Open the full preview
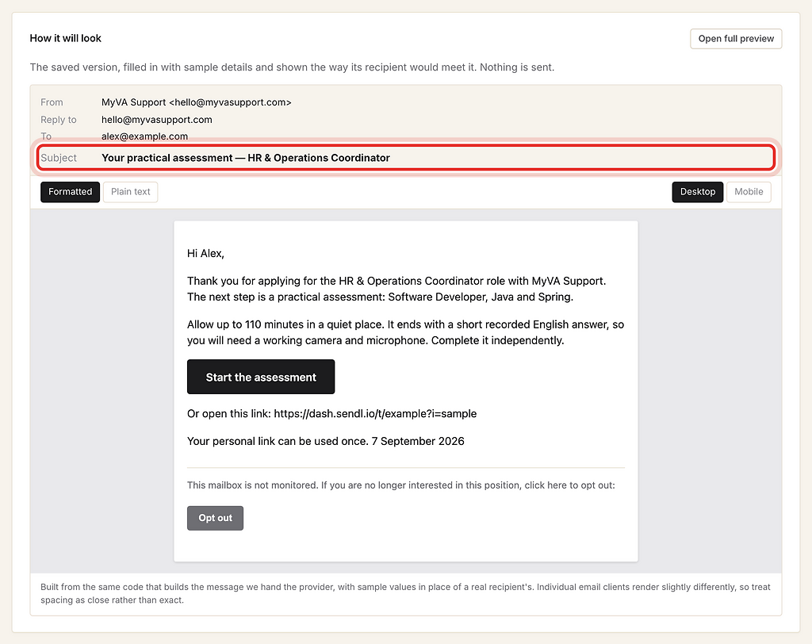Viewport: 812px width, 644px height. [x=736, y=39]
